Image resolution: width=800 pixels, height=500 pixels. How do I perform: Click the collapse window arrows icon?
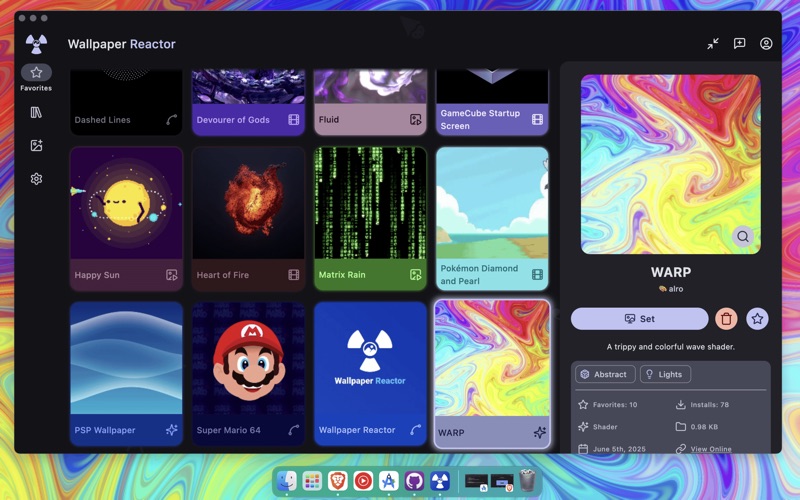click(x=713, y=44)
